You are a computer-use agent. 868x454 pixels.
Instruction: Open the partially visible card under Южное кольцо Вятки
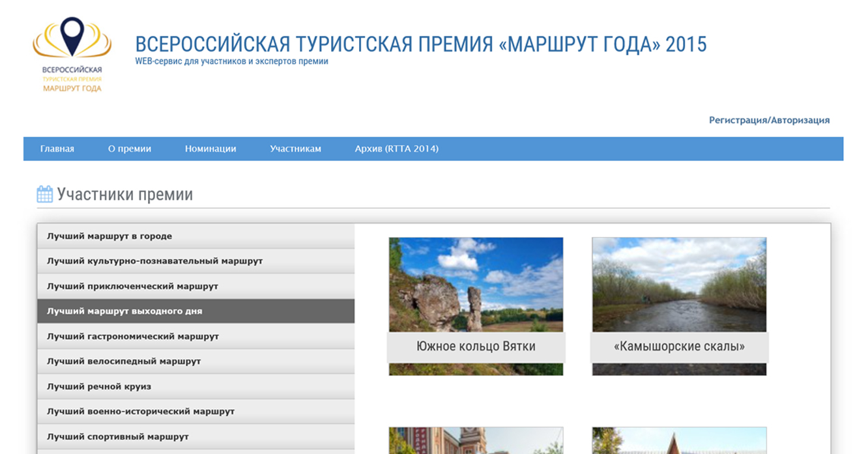tap(476, 440)
